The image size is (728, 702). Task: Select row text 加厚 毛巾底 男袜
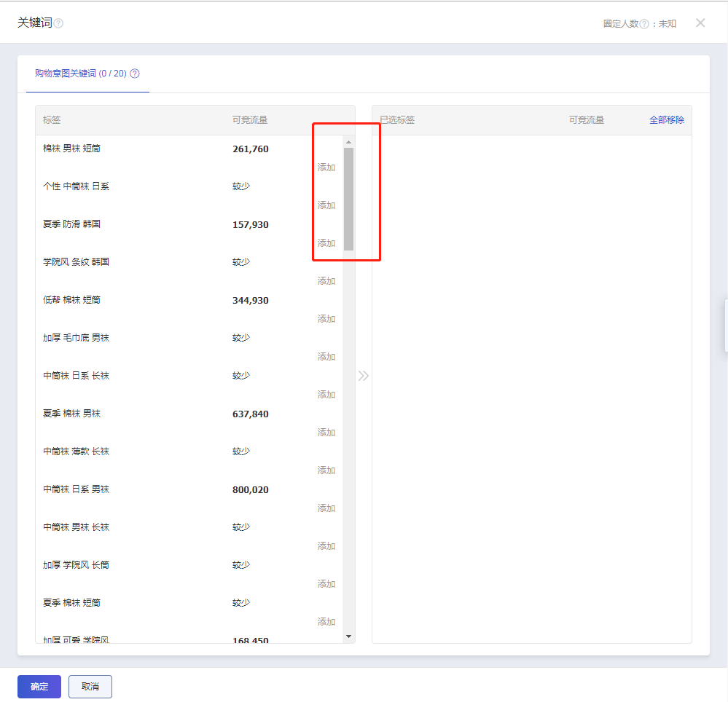pos(76,338)
